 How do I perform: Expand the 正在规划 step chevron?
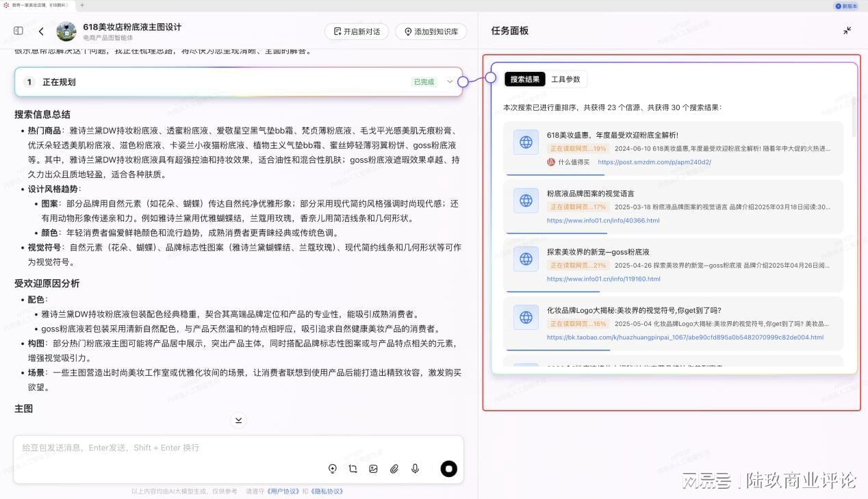(450, 82)
